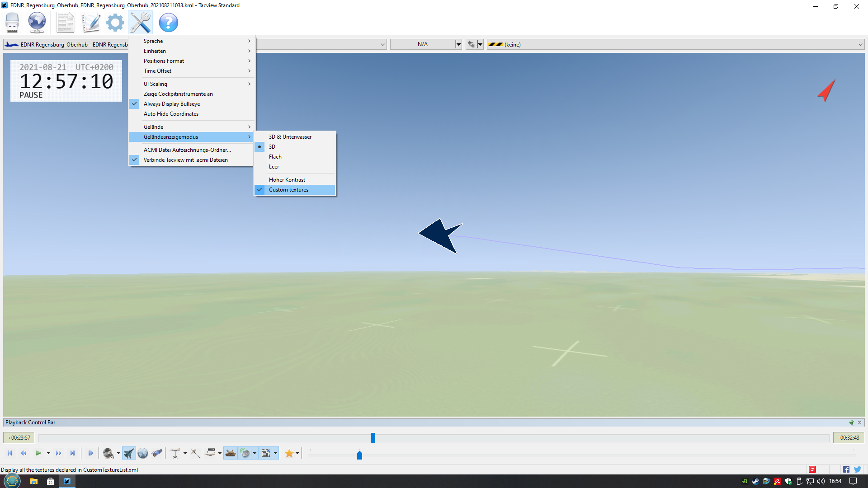This screenshot has width=868, height=488.
Task: Click the wrench tools menu icon
Action: point(141,23)
